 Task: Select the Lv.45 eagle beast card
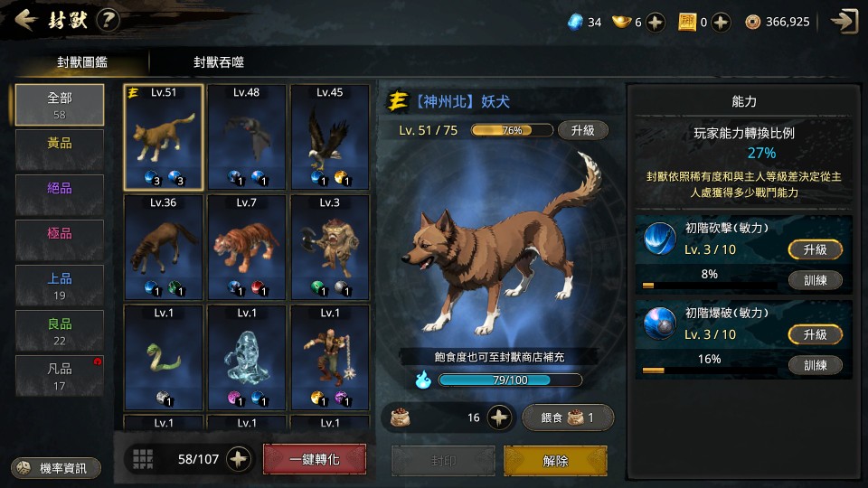coord(330,137)
